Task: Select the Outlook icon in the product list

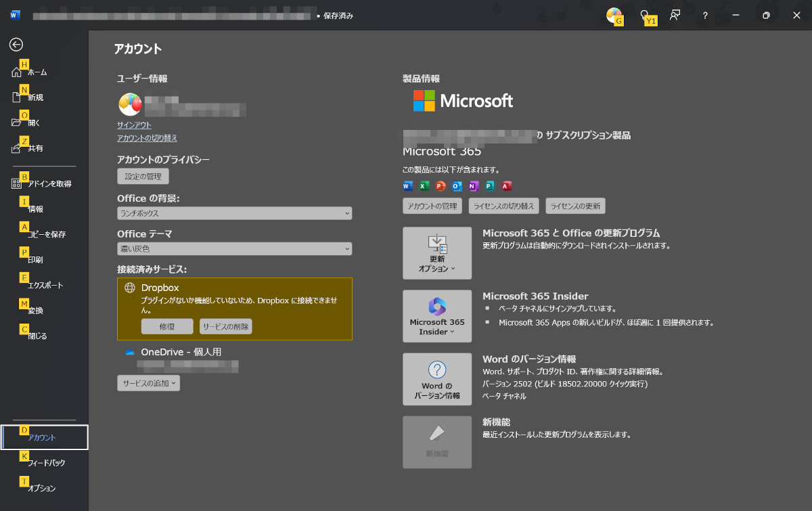Action: [x=457, y=185]
